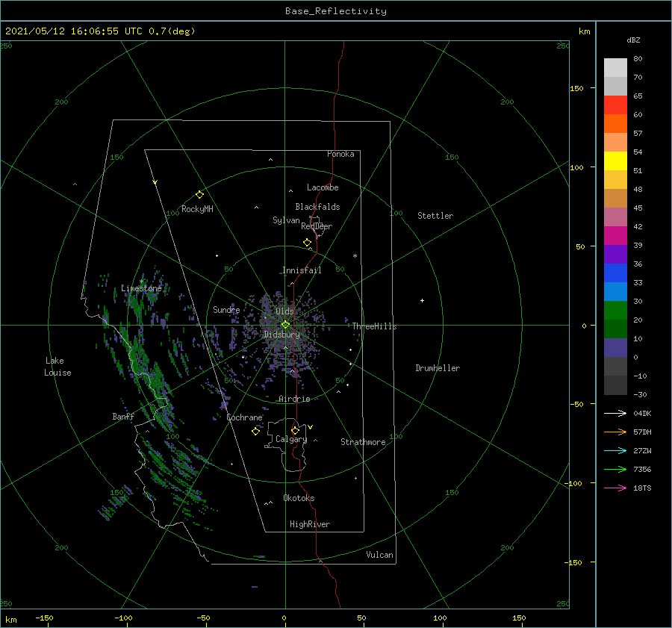Viewport: 672px width, 628px height.
Task: Select the yellow diamond at the radar center
Action: (x=285, y=325)
